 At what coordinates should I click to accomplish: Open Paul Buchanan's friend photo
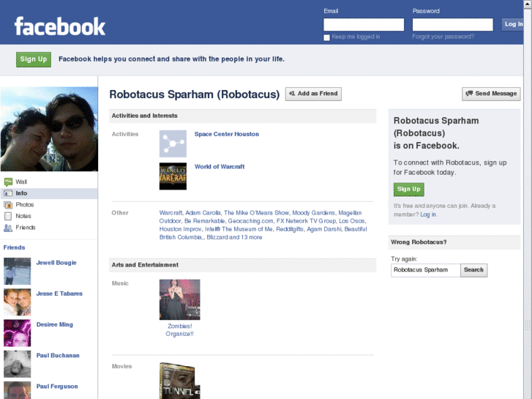point(18,364)
